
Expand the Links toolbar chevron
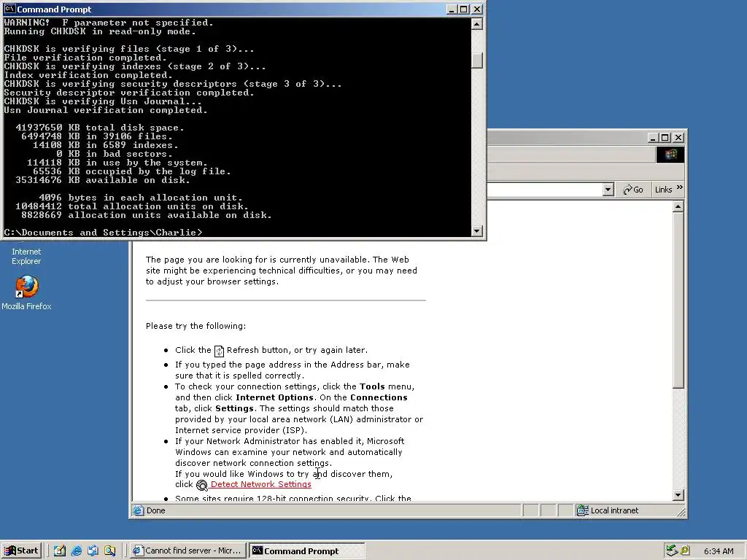(x=679, y=187)
